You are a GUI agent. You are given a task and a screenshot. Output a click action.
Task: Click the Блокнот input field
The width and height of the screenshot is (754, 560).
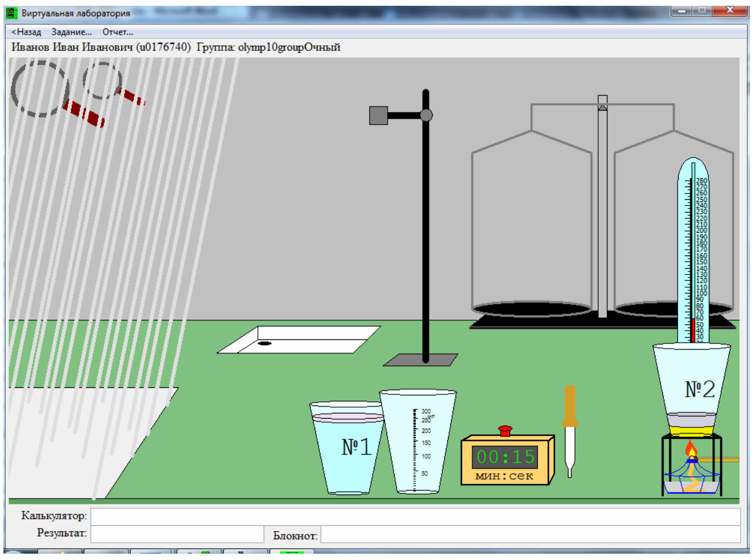530,535
